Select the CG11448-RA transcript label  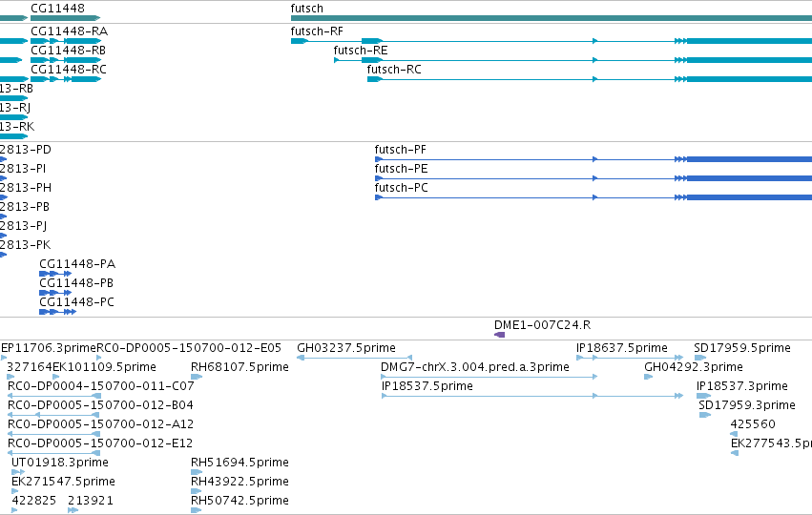point(70,31)
